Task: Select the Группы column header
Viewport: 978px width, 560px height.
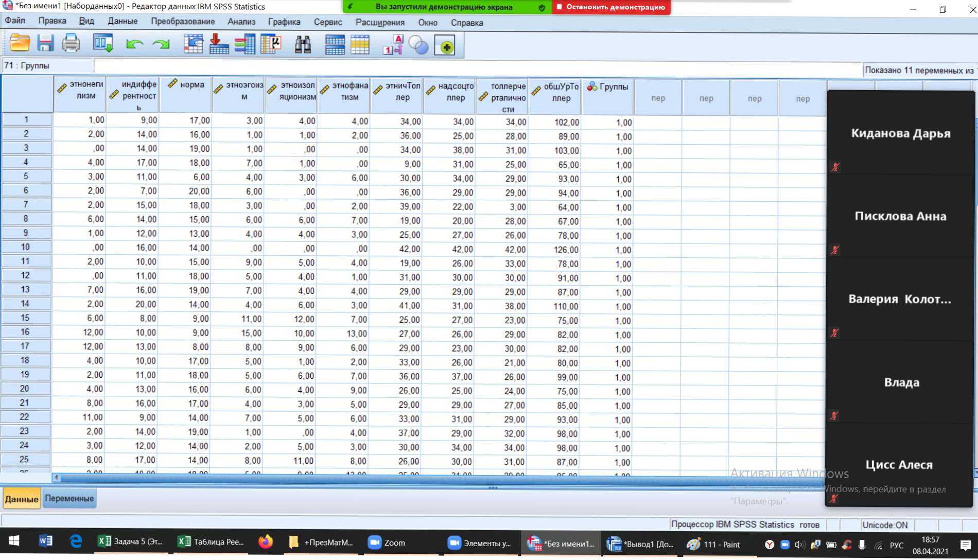Action: [x=607, y=96]
